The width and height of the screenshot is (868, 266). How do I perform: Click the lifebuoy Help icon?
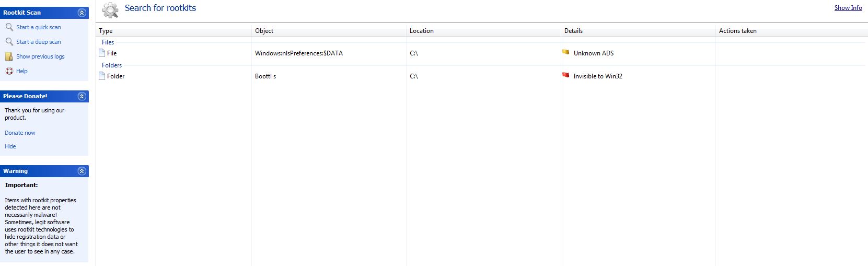click(9, 71)
